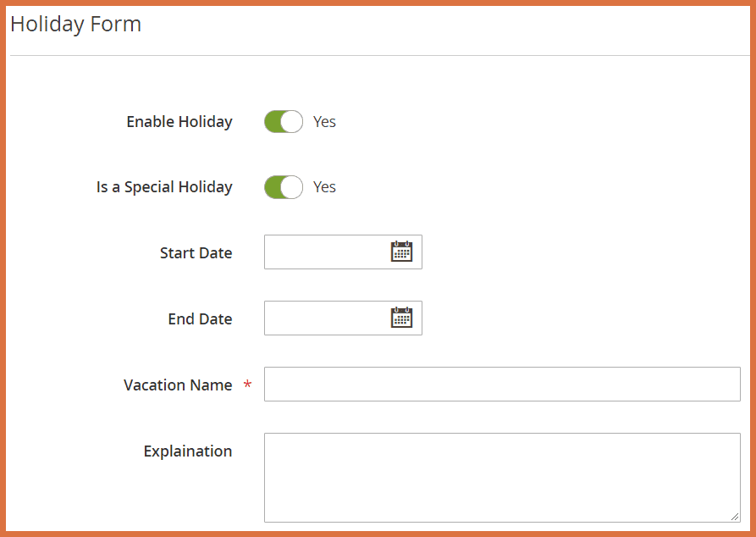Disable the Enable Holiday switch

[x=283, y=121]
